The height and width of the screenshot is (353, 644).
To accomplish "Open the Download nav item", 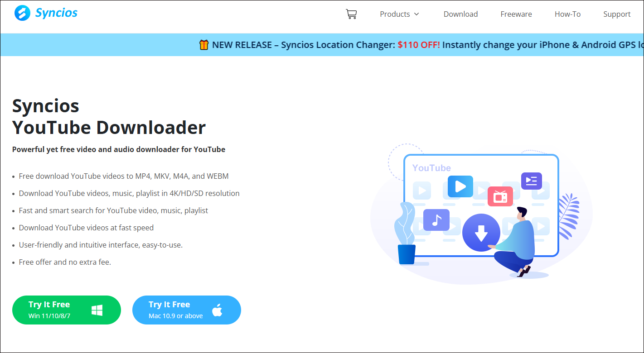I will pos(460,14).
